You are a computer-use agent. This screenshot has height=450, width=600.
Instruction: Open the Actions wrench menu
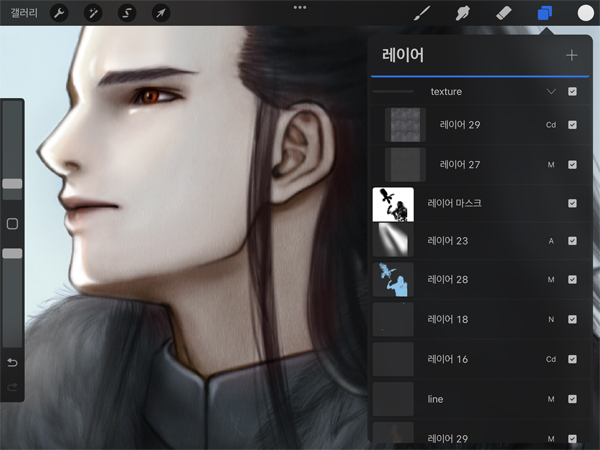coord(59,13)
